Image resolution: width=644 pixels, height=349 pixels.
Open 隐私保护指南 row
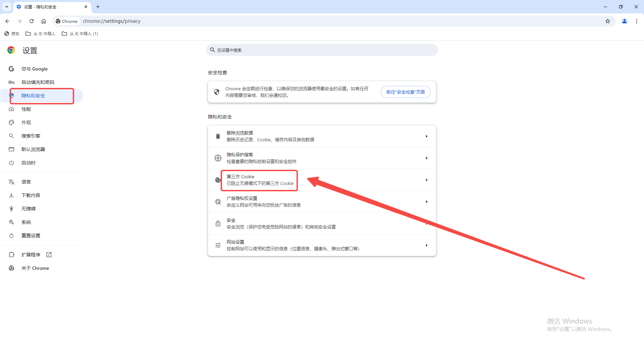[x=322, y=158]
